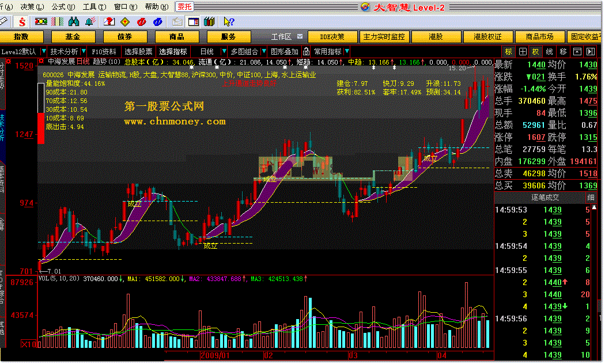The height and width of the screenshot is (364, 605).
Task: Click the 量能饱和度:44.16% text
Action: coord(75,84)
